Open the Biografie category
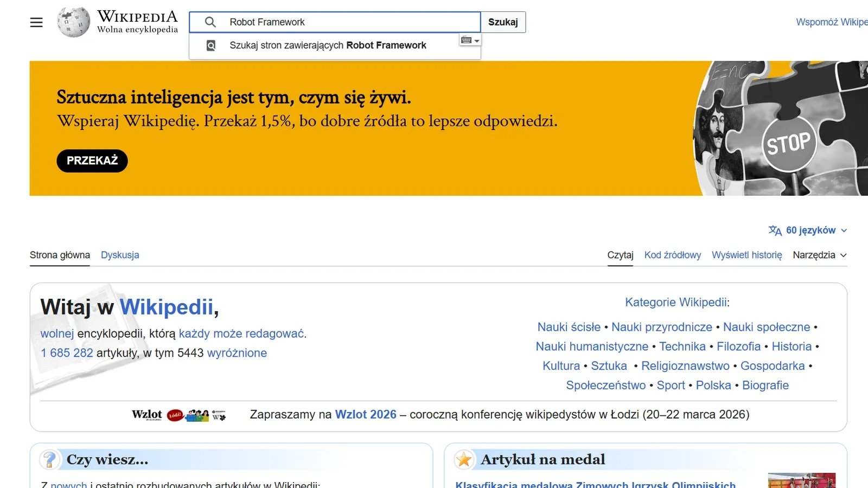 pos(765,386)
